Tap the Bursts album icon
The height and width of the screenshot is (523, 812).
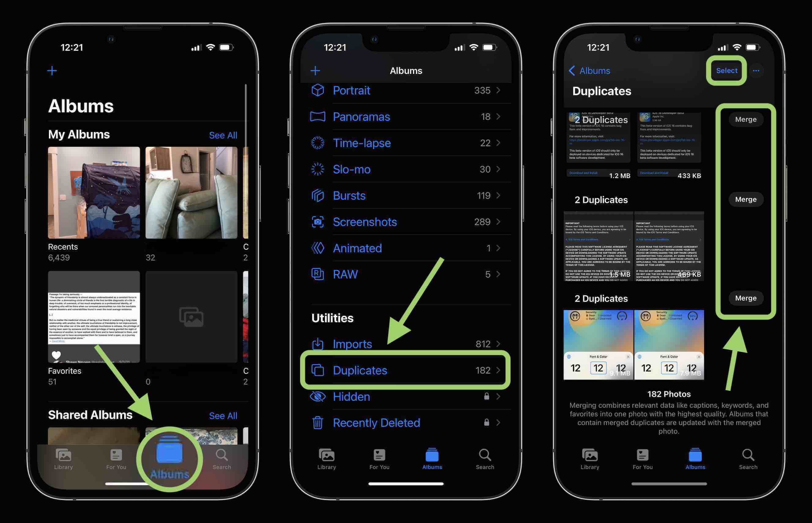pyautogui.click(x=318, y=194)
